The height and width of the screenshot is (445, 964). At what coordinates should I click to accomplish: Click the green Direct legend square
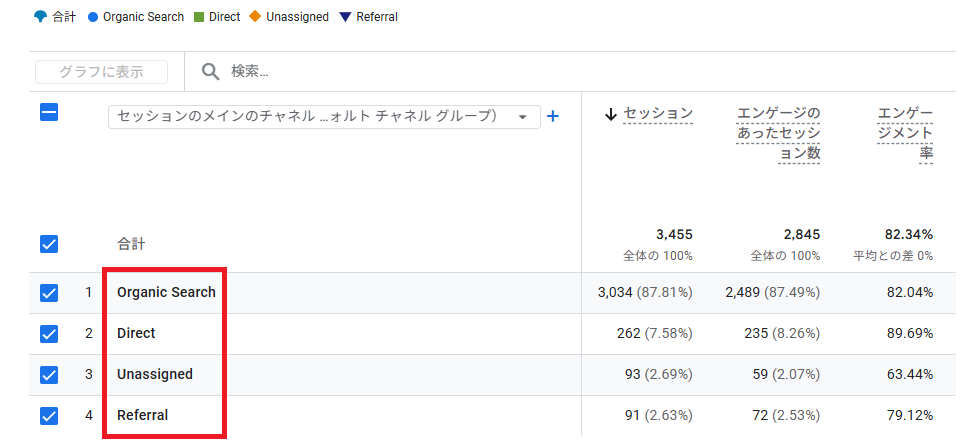click(x=199, y=17)
